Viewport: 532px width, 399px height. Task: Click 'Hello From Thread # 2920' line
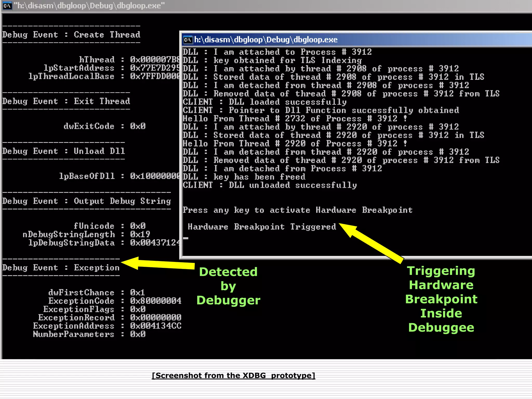(295, 143)
